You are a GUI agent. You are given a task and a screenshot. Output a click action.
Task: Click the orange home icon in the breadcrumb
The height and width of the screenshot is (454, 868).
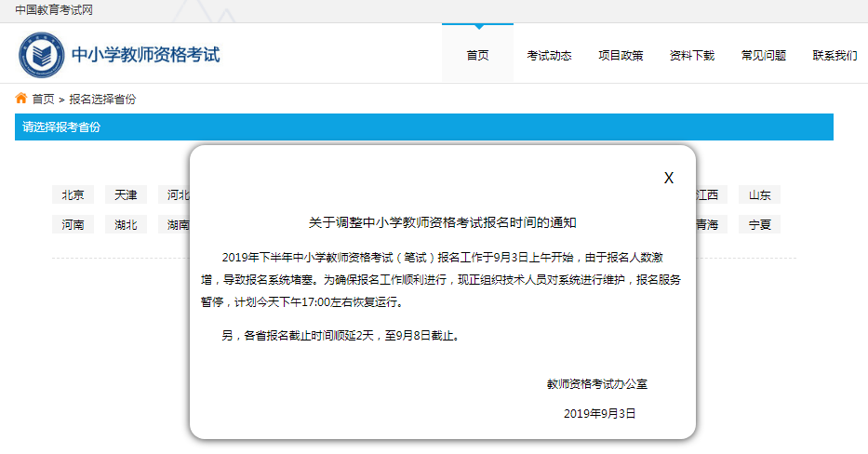coord(21,99)
